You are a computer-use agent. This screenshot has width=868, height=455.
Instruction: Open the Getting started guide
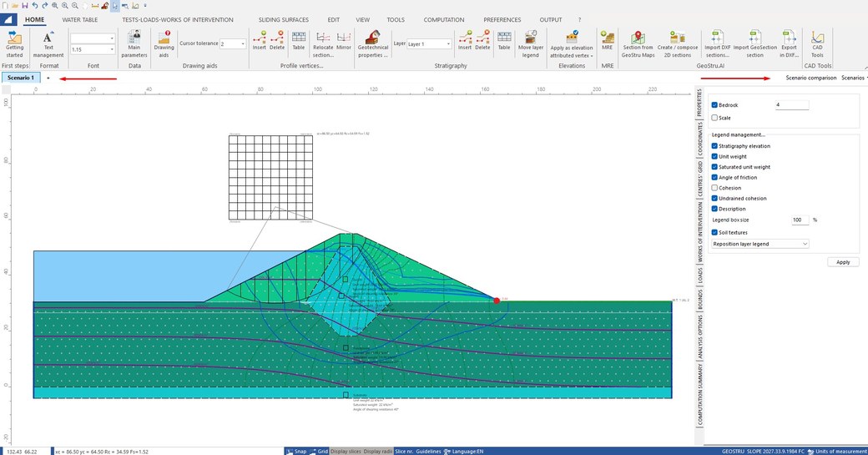[x=14, y=44]
